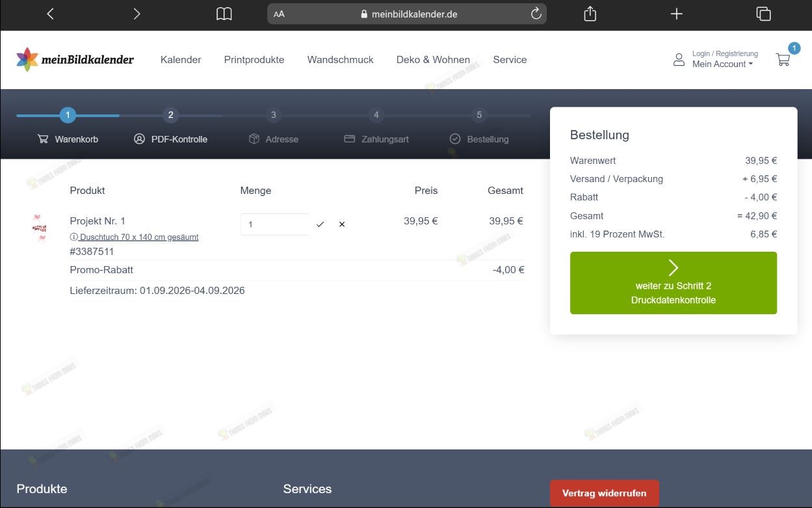This screenshot has height=508, width=812.
Task: Open the Wandschmuck menu
Action: (341, 60)
